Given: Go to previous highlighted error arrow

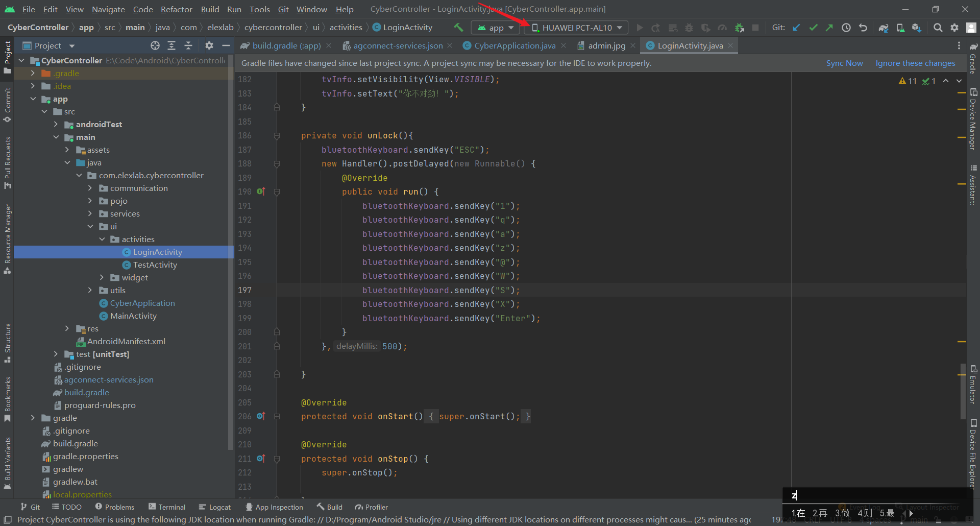Looking at the screenshot, I should (946, 81).
